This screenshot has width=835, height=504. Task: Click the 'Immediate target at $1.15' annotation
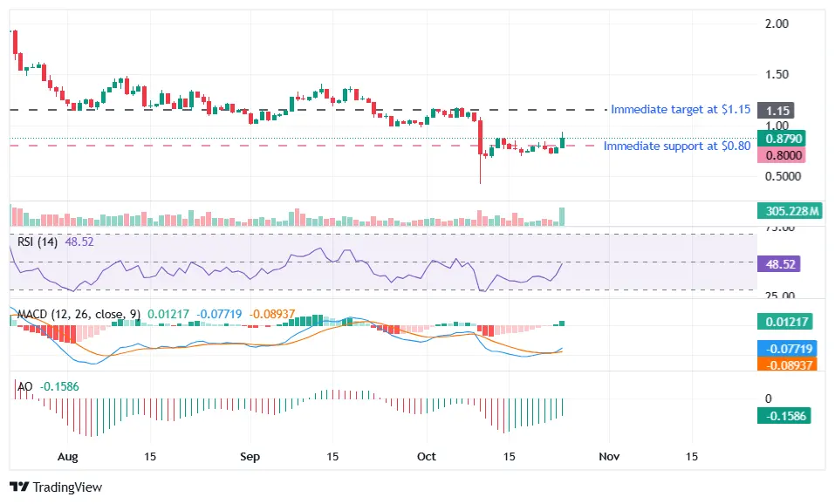pos(680,109)
